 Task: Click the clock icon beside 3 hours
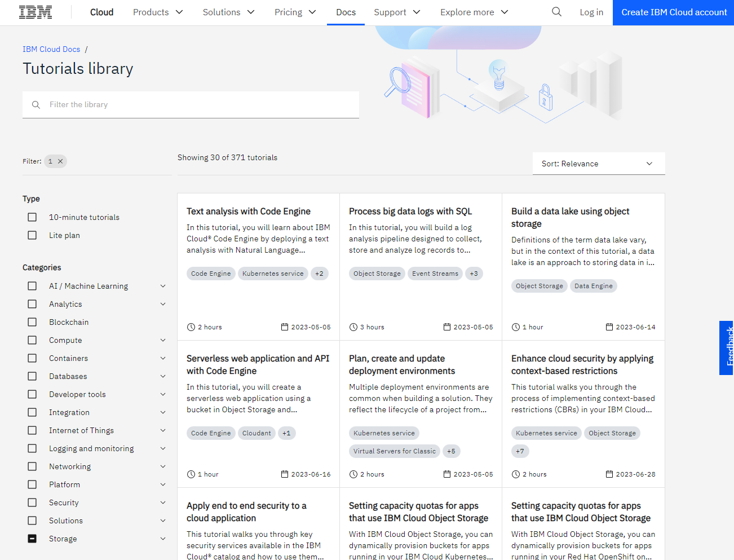coord(353,327)
